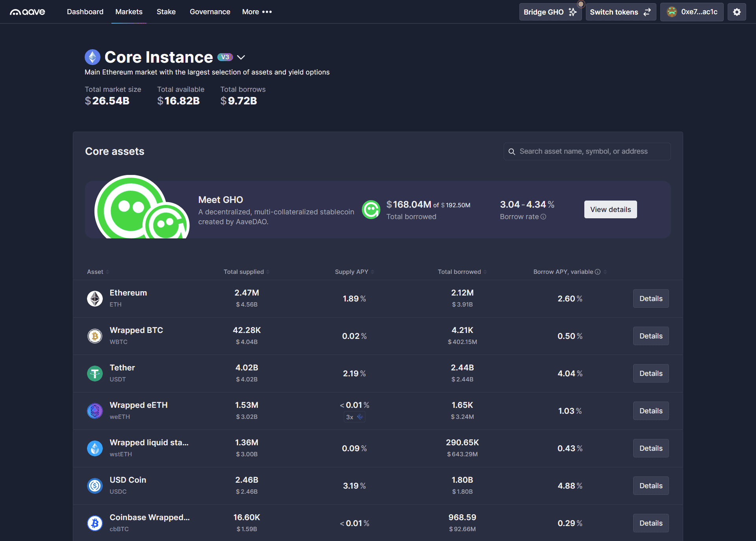Click the Wrapped eETH asset name
The width and height of the screenshot is (756, 541).
point(139,405)
